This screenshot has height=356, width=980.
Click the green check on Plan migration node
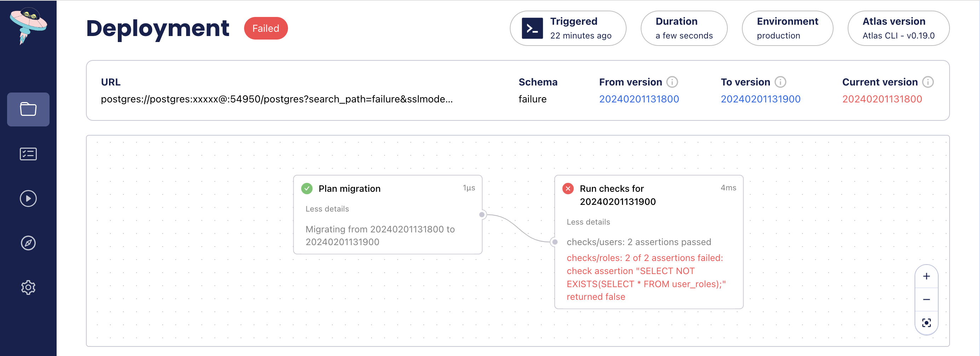point(307,188)
